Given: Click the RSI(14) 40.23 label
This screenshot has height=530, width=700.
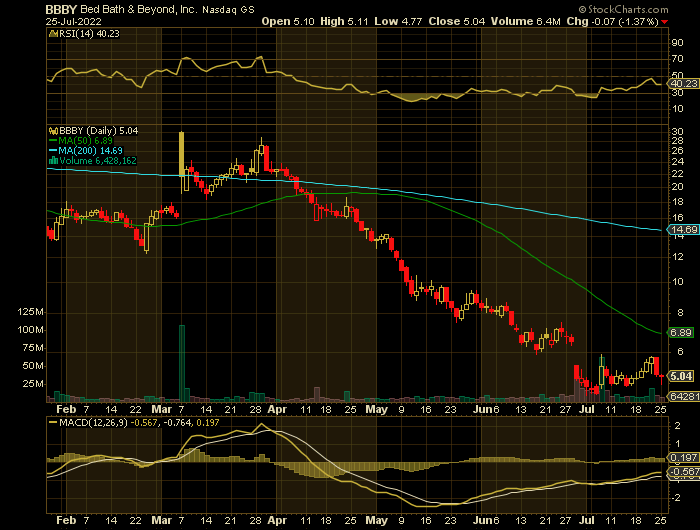Looking at the screenshot, I should tap(89, 33).
